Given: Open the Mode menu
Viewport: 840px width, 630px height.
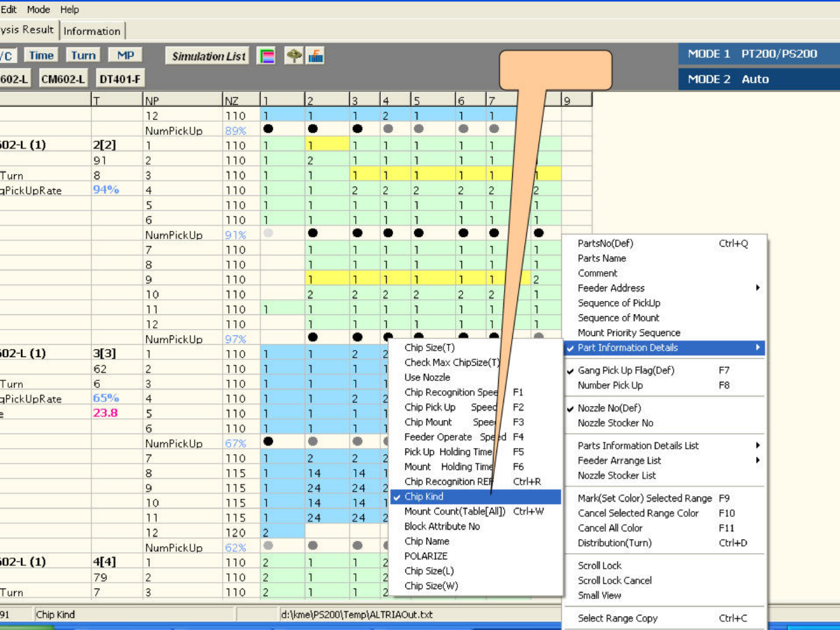Looking at the screenshot, I should 38,9.
